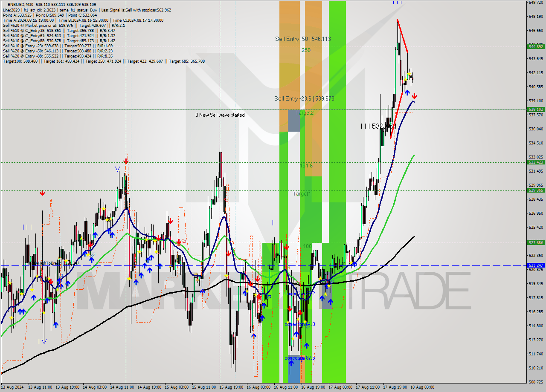Click the blue 'I I I' wave marker on 13 Aug
Viewport: 546px width, 392px height.
(x=27, y=227)
